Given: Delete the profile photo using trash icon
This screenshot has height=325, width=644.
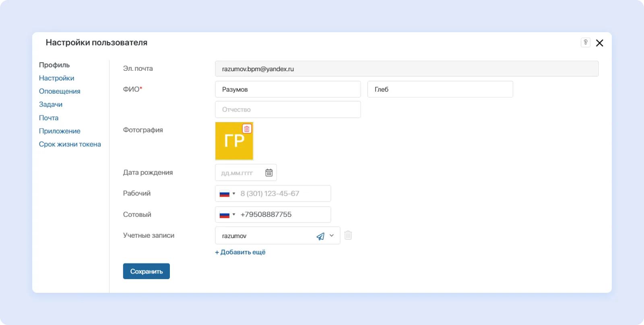Looking at the screenshot, I should click(247, 129).
